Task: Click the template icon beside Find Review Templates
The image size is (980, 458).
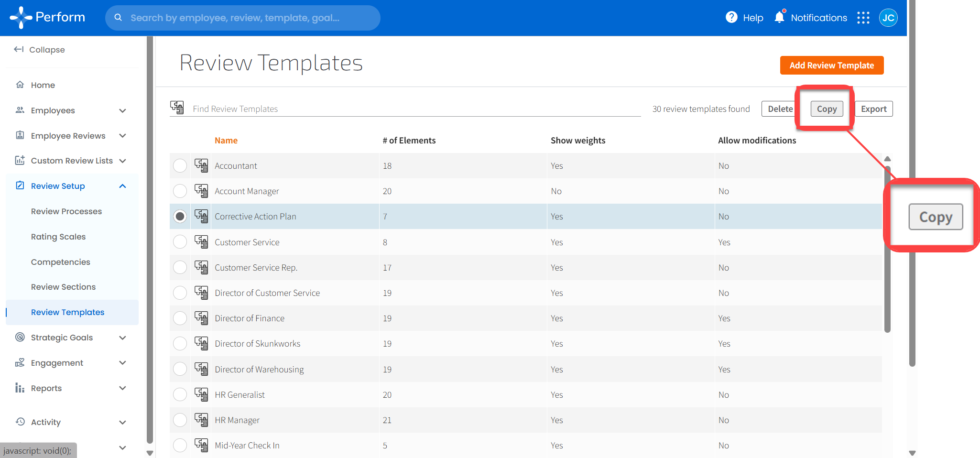Action: coord(177,107)
